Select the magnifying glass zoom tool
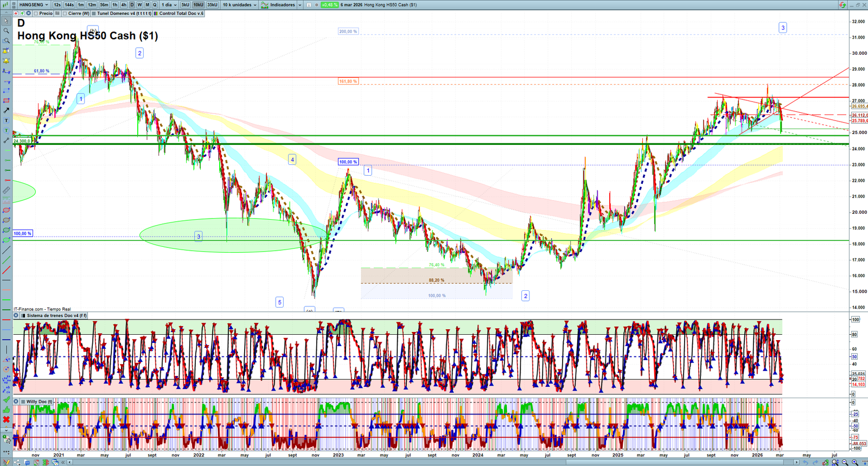The height and width of the screenshot is (466, 868). [6, 31]
